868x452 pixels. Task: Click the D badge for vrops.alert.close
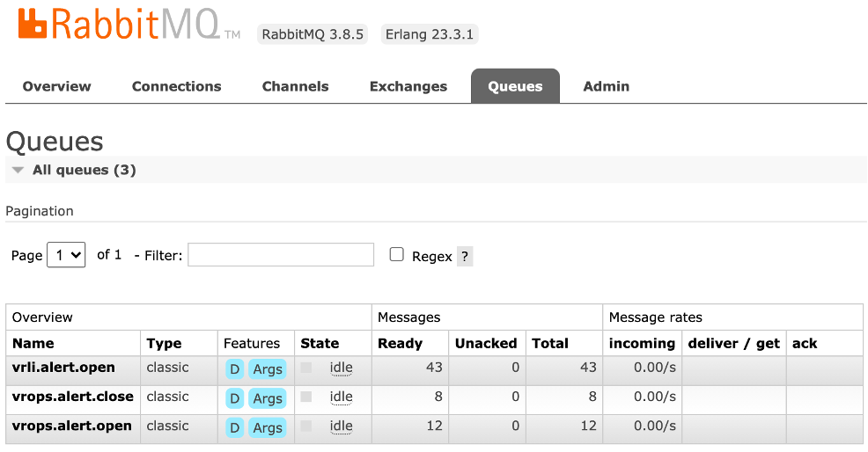tap(235, 398)
